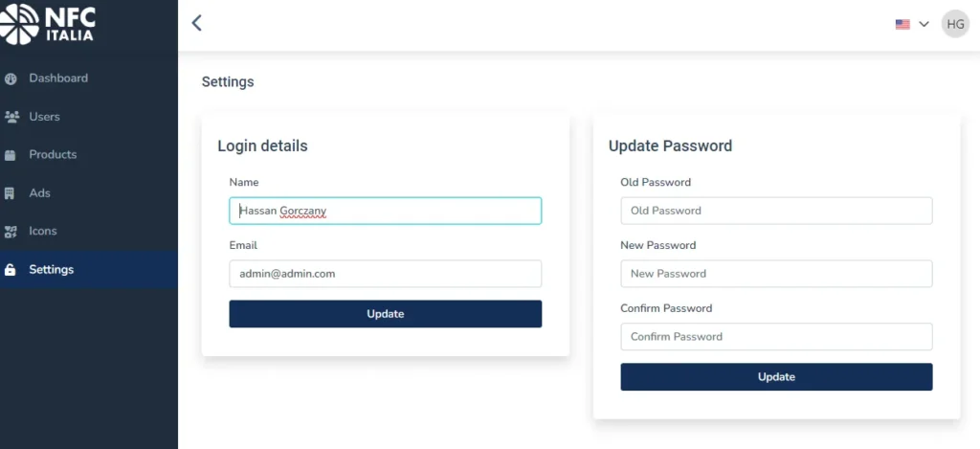Go to the Dashboard menu item
This screenshot has width=980, height=449.
pos(58,79)
